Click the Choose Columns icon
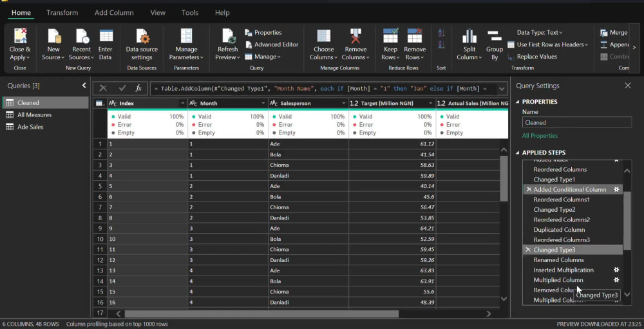This screenshot has width=644, height=329. tap(324, 36)
